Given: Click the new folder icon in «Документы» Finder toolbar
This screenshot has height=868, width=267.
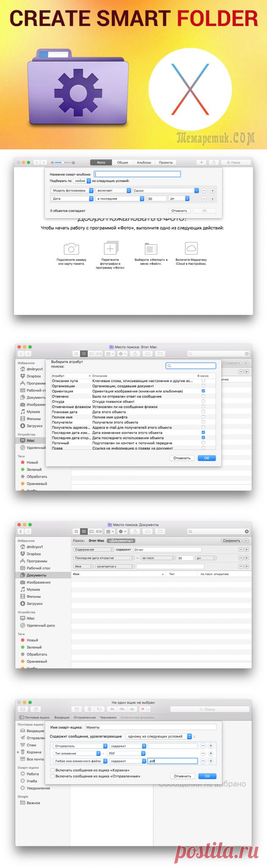Looking at the screenshot, I should 160,532.
